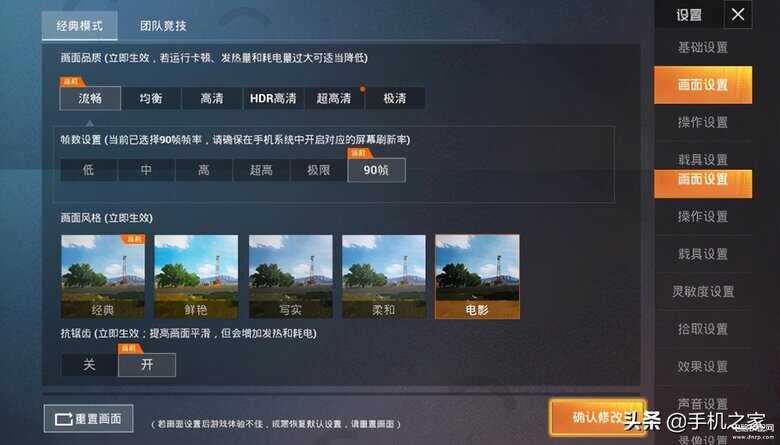
Task: Set frame rate to 极限
Action: (x=318, y=170)
